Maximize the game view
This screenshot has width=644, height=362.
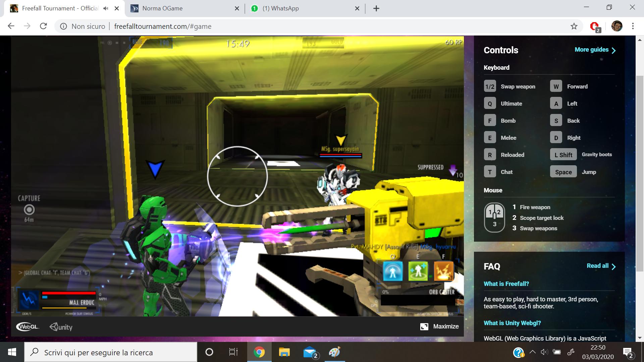[439, 326]
